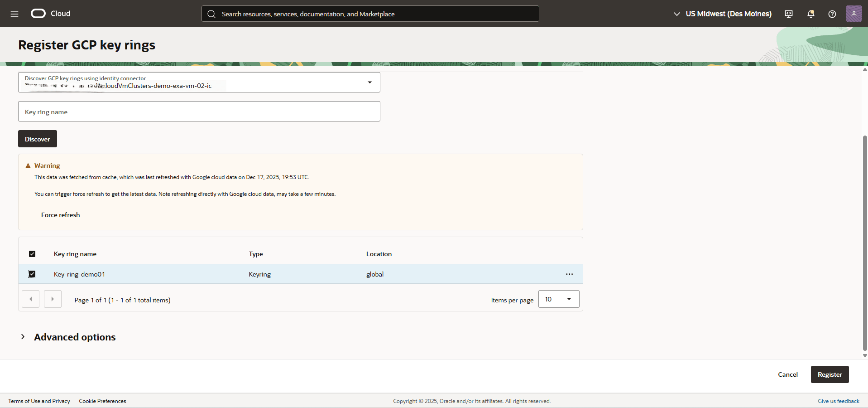
Task: Click the next page arrow
Action: (x=53, y=299)
